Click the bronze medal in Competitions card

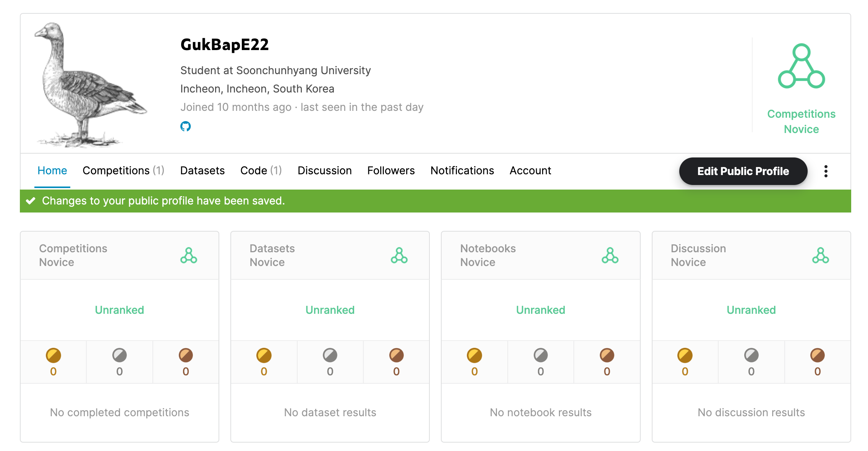click(x=186, y=355)
